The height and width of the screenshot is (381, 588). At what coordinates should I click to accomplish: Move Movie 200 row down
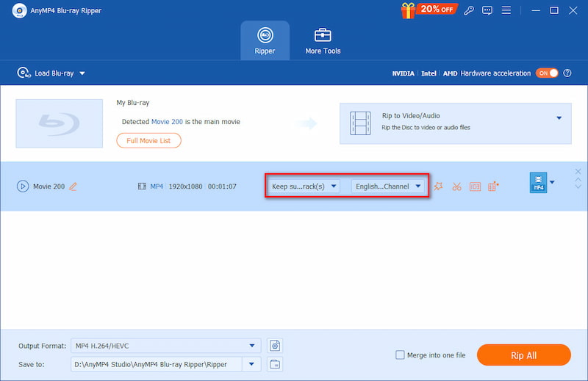[x=578, y=186]
